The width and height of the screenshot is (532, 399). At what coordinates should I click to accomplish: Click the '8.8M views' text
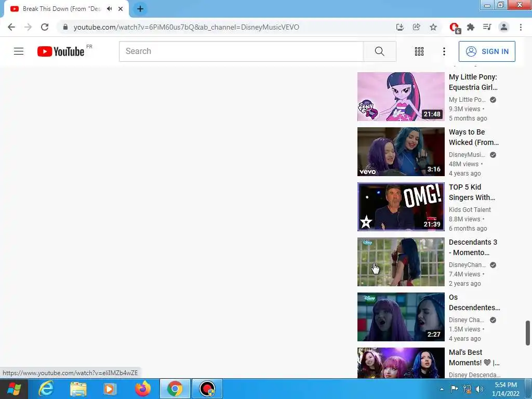(x=464, y=219)
